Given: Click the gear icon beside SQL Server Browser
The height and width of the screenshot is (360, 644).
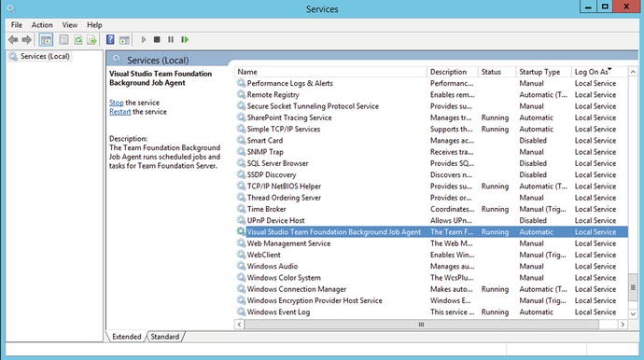Looking at the screenshot, I should 241,163.
